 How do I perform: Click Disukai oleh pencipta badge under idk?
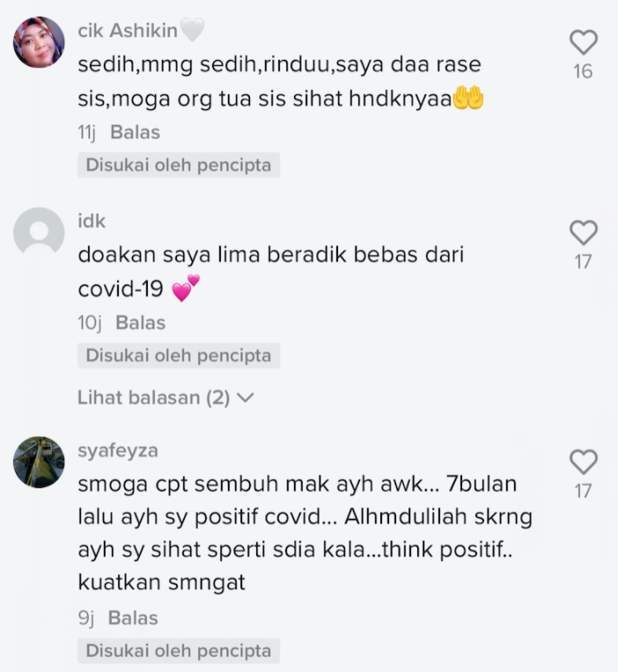tap(179, 356)
